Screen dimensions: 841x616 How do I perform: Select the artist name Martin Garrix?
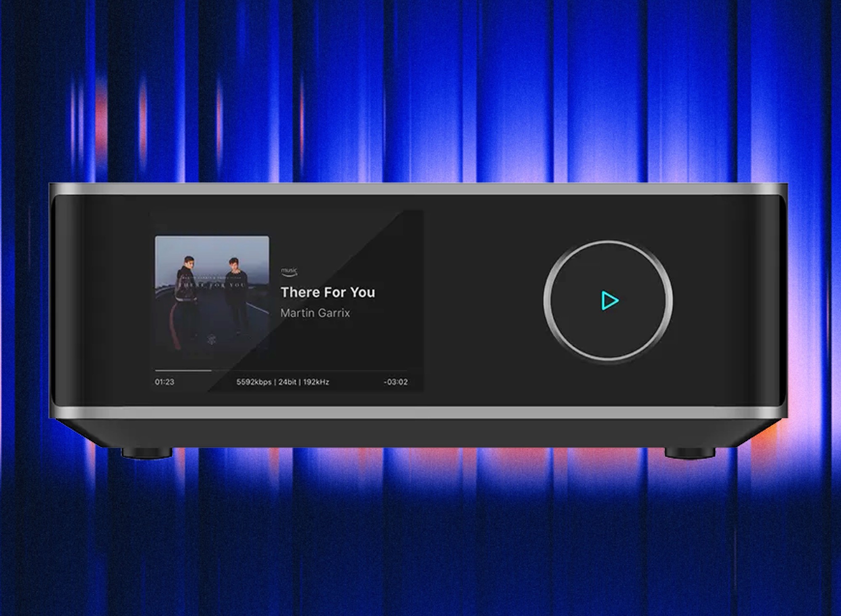[315, 313]
